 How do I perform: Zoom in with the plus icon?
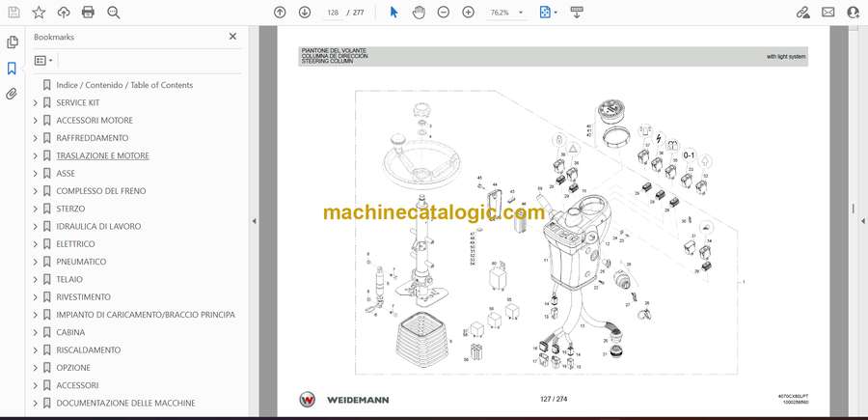[469, 13]
